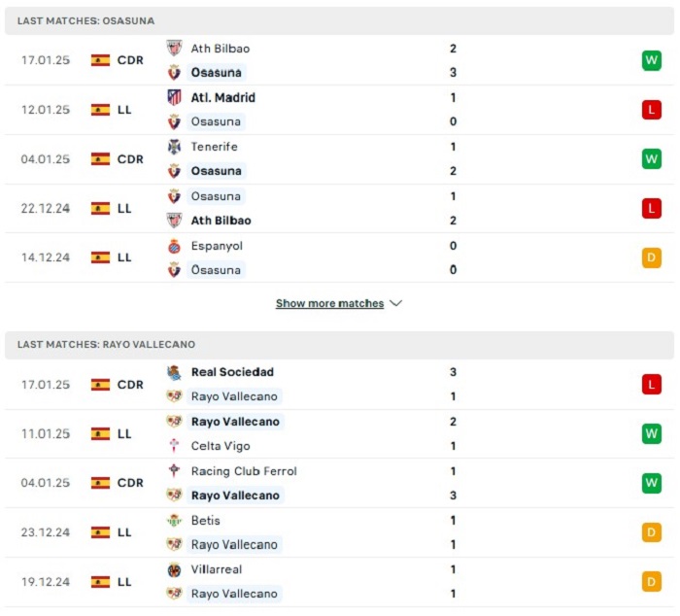
Task: Click the orange D badge for Espanyol match
Action: click(652, 257)
